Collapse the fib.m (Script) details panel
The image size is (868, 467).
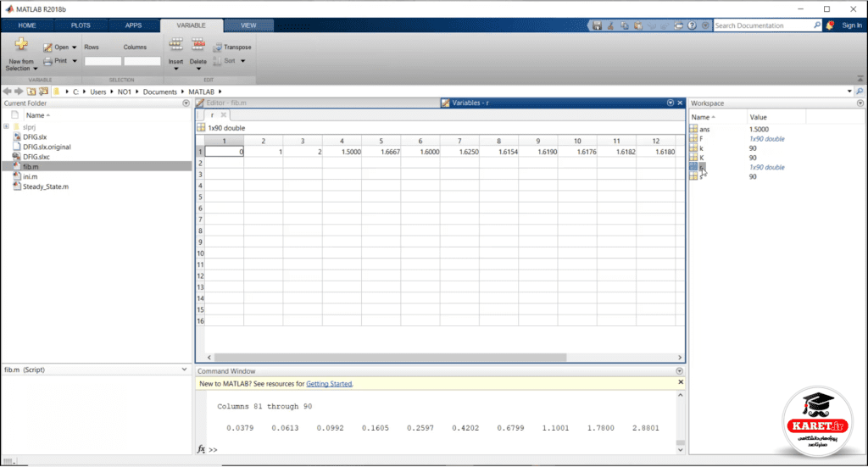[x=184, y=370]
